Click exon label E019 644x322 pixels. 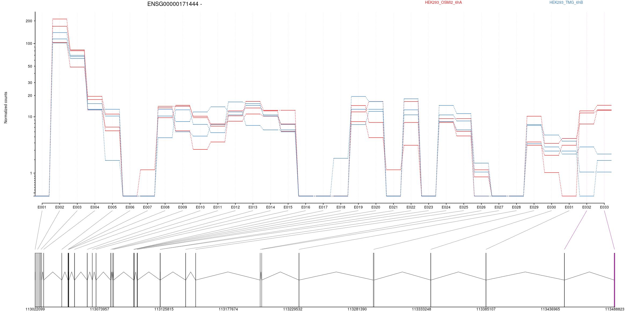(358, 207)
